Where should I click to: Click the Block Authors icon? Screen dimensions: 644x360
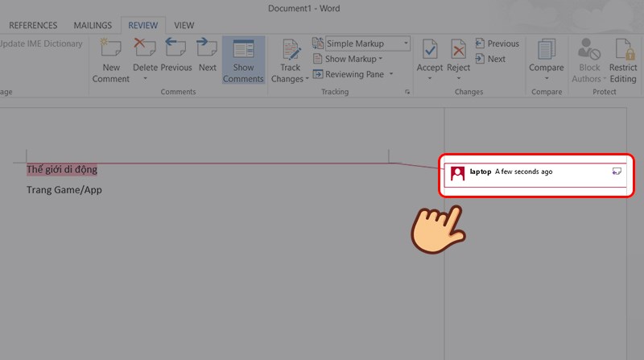[589, 49]
